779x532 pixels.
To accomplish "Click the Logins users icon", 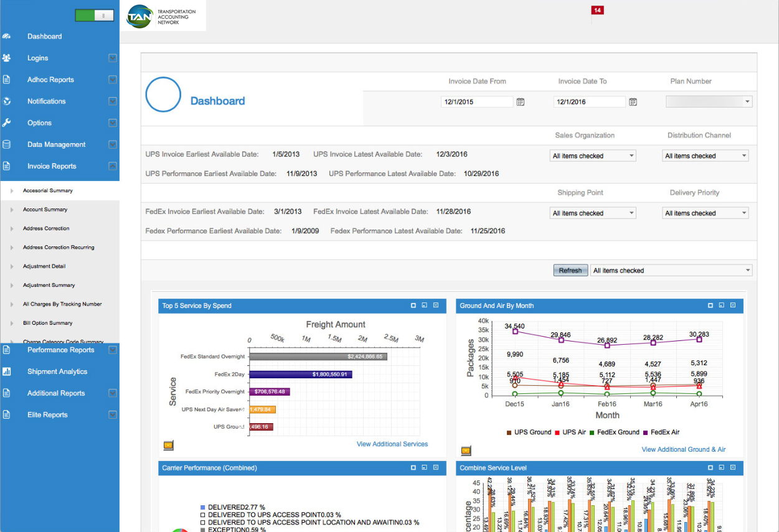I will coord(6,58).
